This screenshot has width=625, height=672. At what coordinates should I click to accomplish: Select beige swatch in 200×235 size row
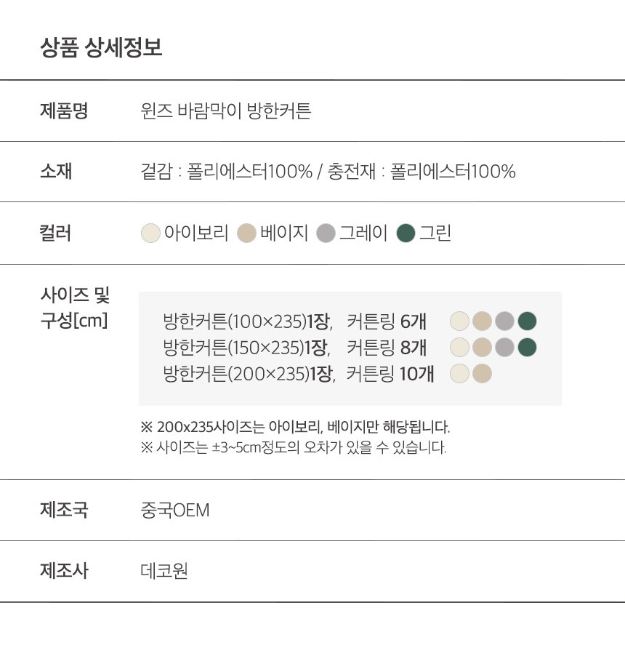[482, 374]
